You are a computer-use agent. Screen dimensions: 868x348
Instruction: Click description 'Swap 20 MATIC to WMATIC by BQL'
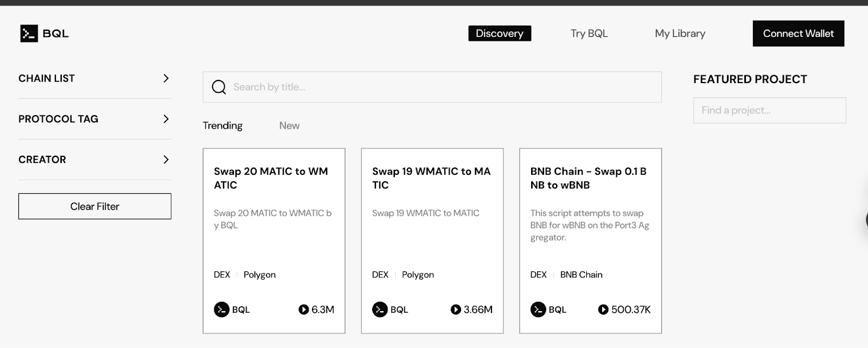point(272,219)
